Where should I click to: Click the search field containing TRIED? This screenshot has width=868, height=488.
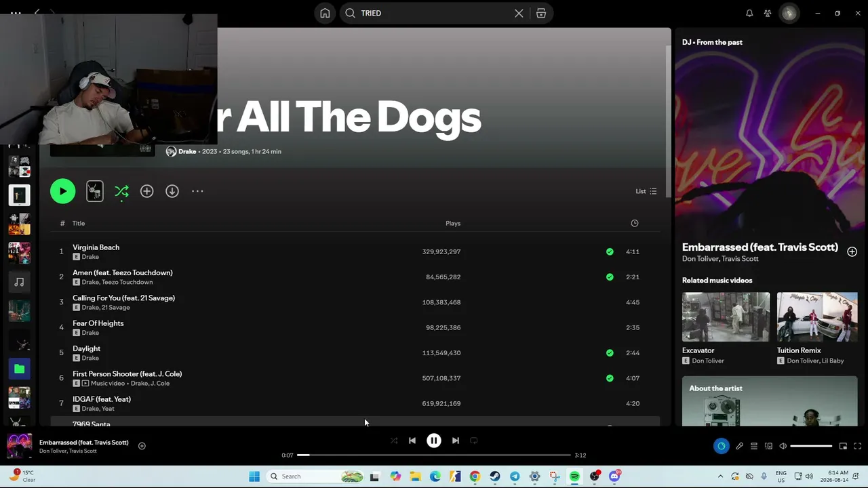pyautogui.click(x=434, y=13)
